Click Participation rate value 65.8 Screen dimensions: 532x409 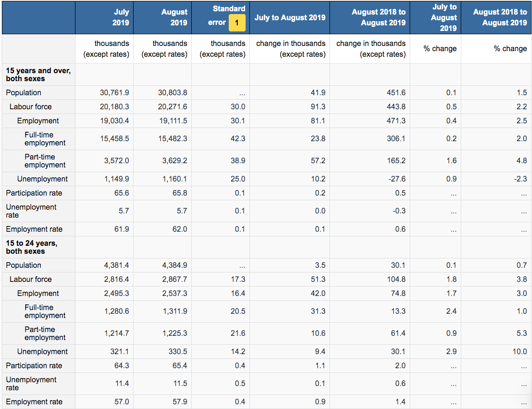(180, 193)
